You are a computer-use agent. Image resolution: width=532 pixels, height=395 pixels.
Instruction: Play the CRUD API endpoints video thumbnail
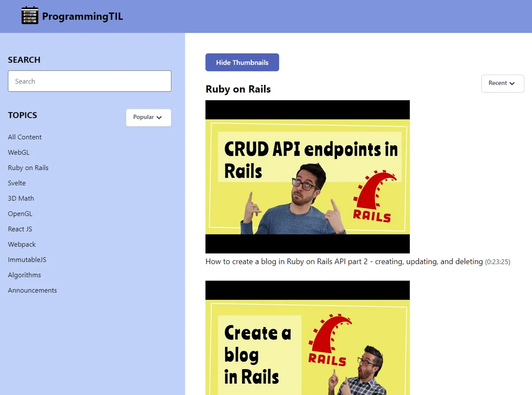307,177
